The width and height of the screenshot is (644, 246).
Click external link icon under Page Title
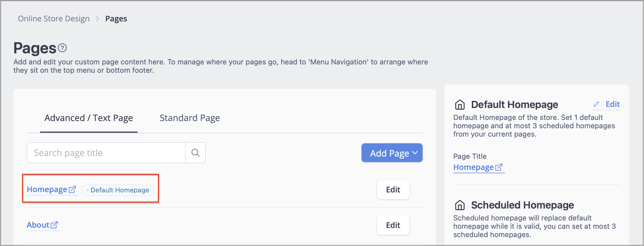(499, 167)
